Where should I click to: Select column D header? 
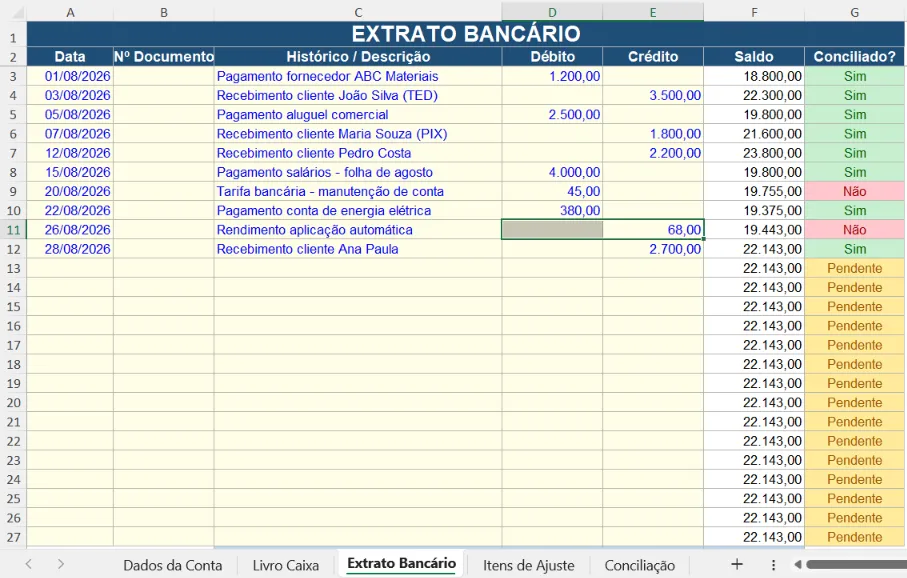click(x=552, y=12)
